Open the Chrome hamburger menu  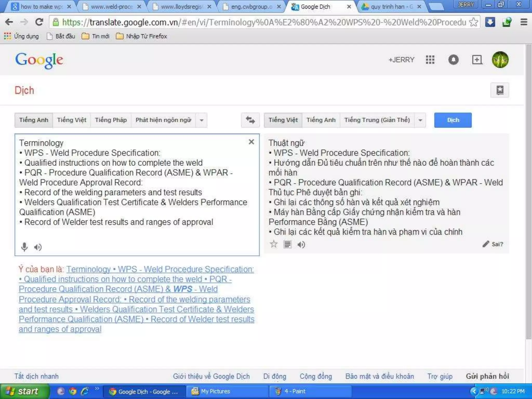pyautogui.click(x=524, y=22)
